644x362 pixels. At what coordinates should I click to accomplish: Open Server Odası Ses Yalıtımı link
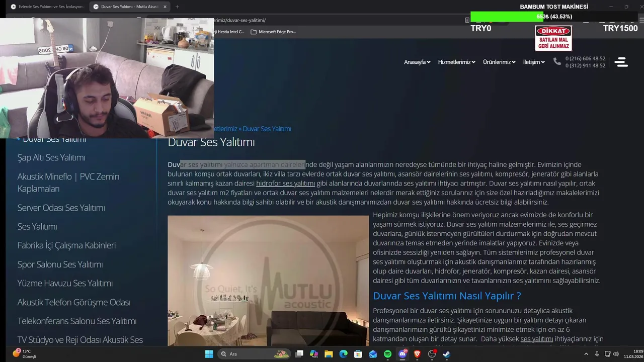[61, 208]
